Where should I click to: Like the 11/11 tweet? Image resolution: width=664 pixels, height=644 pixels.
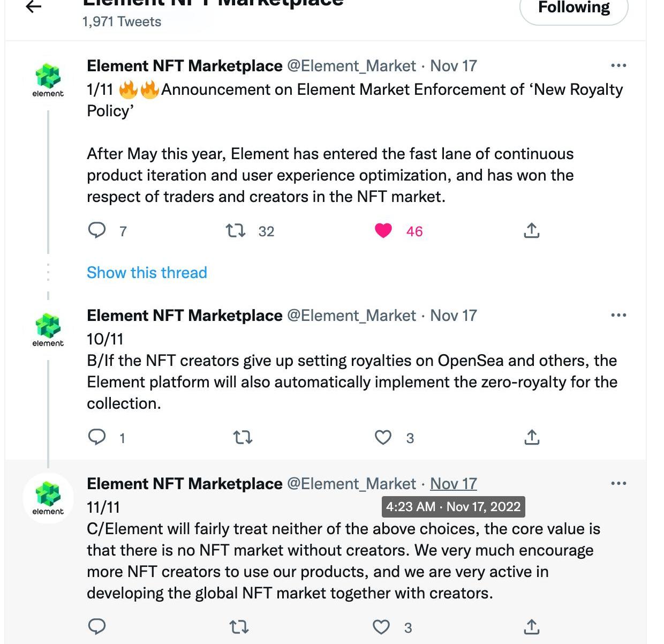tap(381, 627)
